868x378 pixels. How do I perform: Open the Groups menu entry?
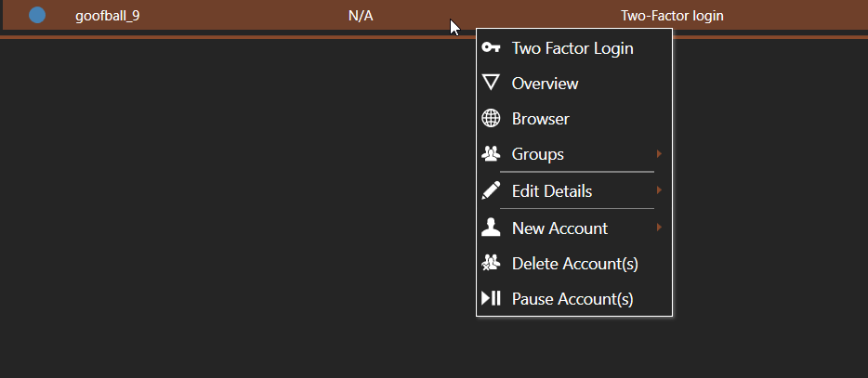pos(574,154)
